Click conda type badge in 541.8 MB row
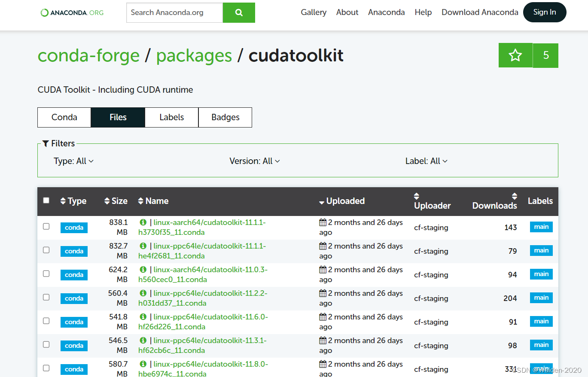 [x=74, y=322]
